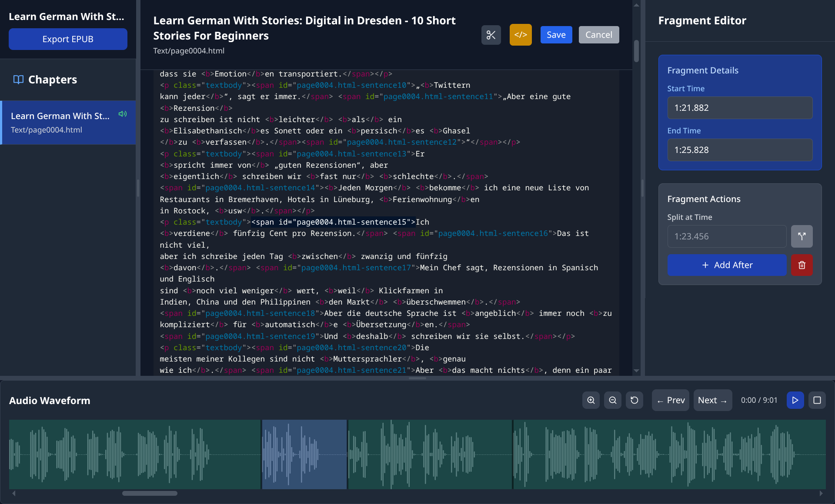
Task: Click the last waveform segment on right
Action: pyautogui.click(x=670, y=454)
